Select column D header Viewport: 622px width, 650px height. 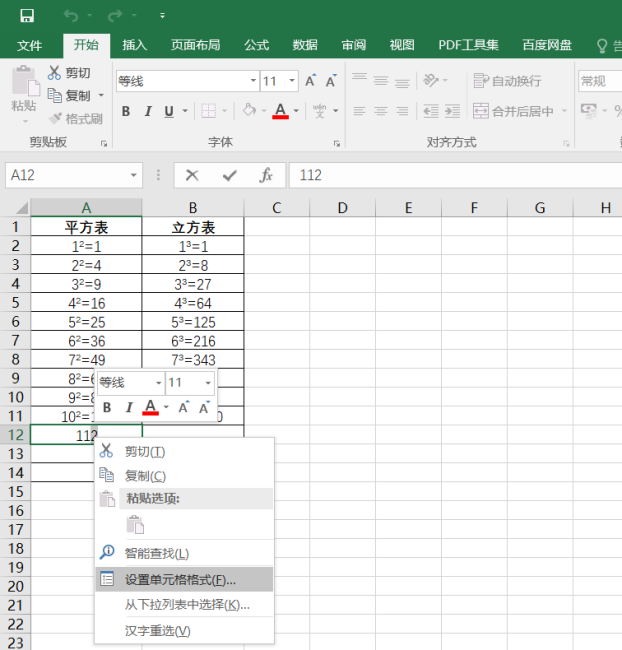click(343, 207)
